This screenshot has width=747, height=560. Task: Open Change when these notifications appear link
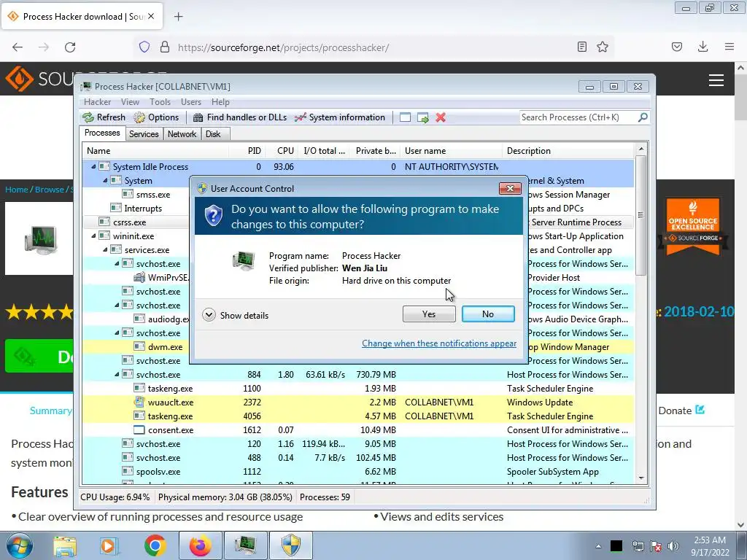(438, 343)
